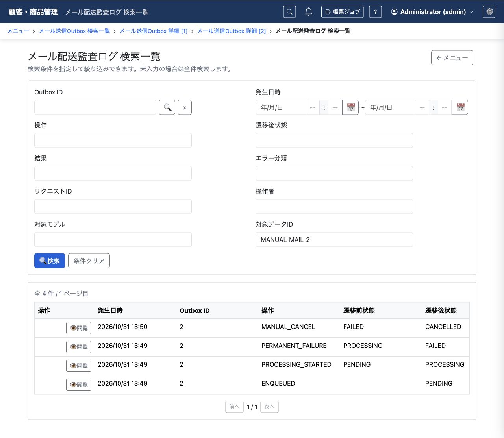Focus the 遷移後状態 search input
The width and height of the screenshot is (504, 438).
334,140
